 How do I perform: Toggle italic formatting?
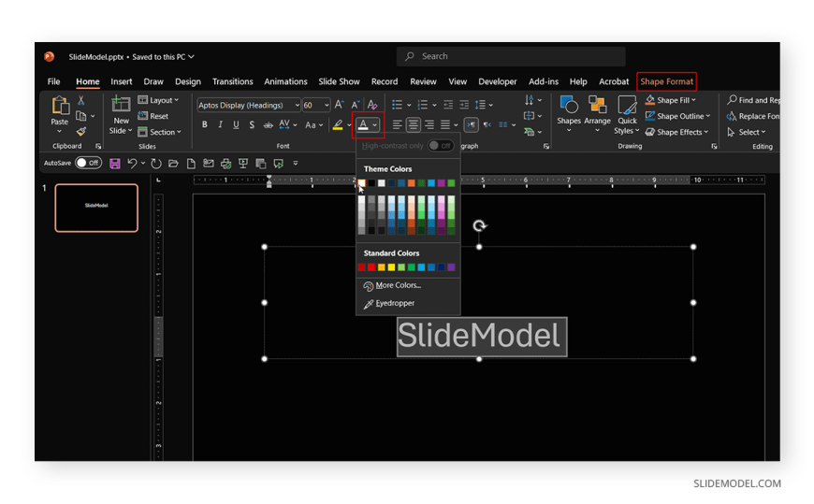tap(220, 125)
